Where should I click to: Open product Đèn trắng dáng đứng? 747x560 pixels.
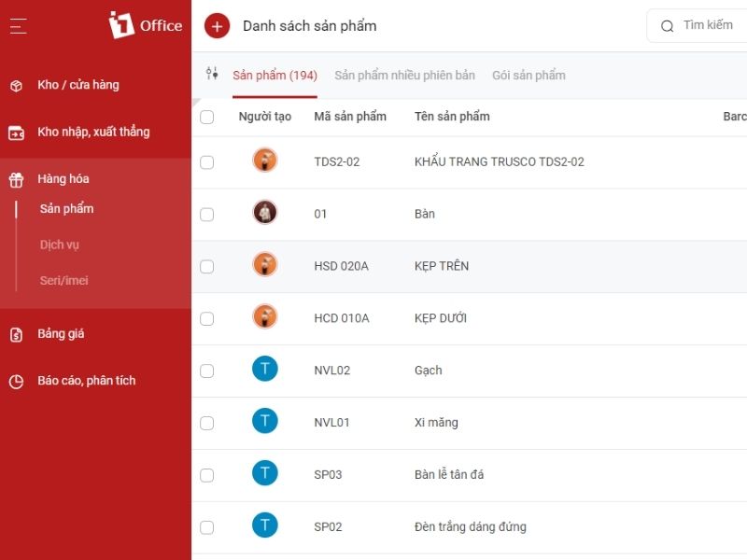tap(471, 526)
